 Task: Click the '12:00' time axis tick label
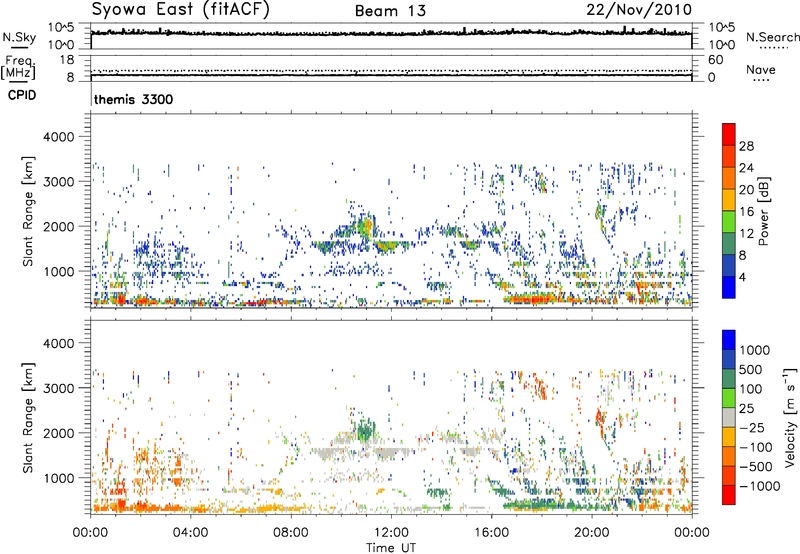pyautogui.click(x=391, y=533)
